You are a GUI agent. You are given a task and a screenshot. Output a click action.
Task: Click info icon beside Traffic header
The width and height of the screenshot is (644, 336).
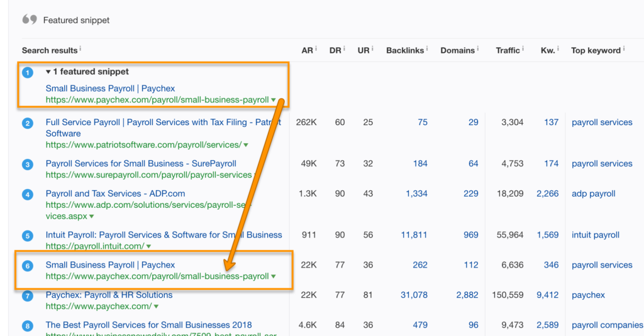523,49
